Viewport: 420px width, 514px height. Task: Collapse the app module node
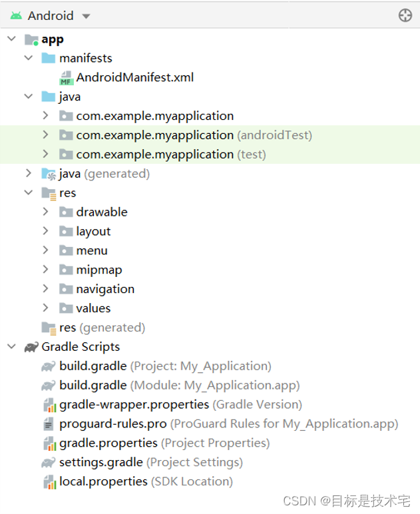coord(11,39)
